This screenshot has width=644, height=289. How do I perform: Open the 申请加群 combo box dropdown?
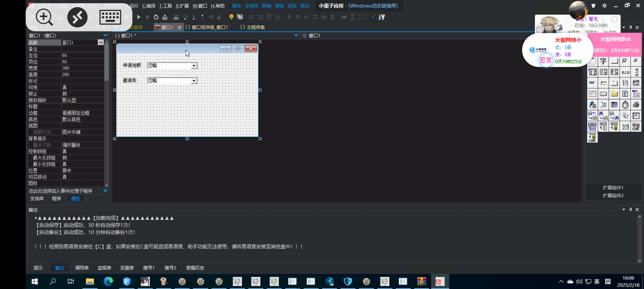(x=194, y=66)
